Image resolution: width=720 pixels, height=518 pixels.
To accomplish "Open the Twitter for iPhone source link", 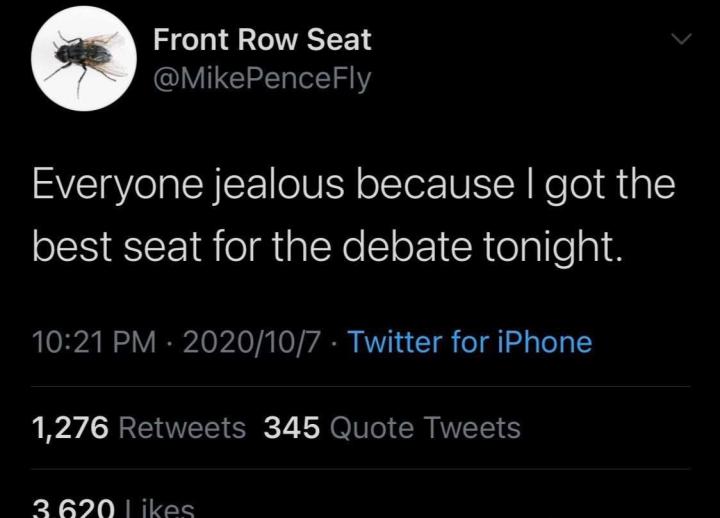I will (x=470, y=342).
